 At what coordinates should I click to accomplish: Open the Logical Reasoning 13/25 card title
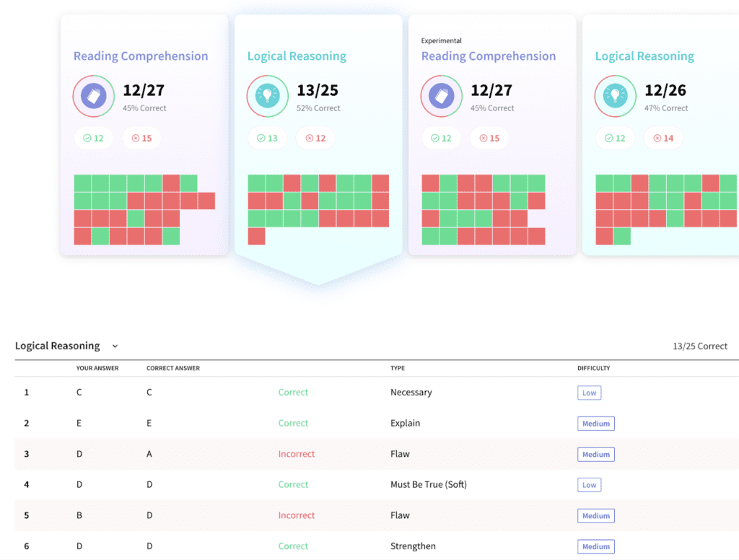[x=297, y=56]
